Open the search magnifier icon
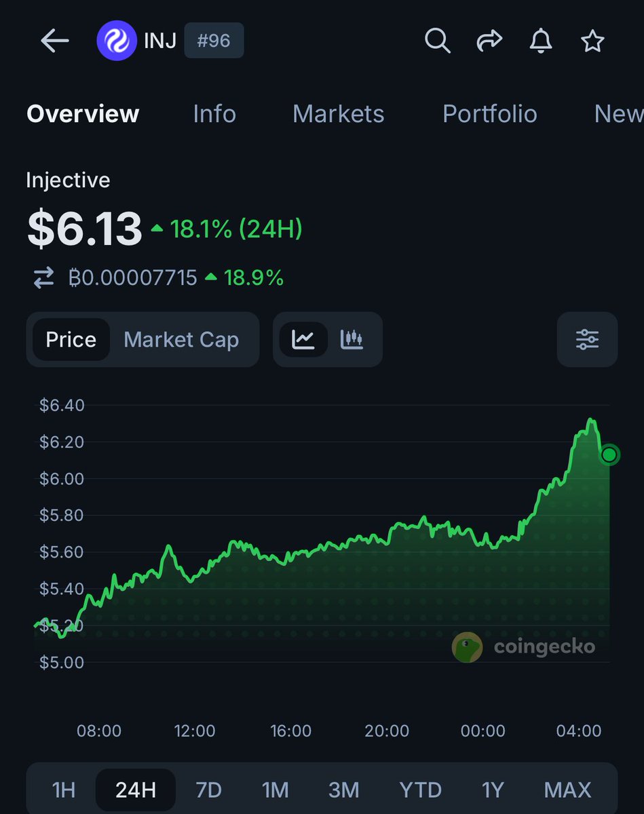The height and width of the screenshot is (814, 644). 438,41
